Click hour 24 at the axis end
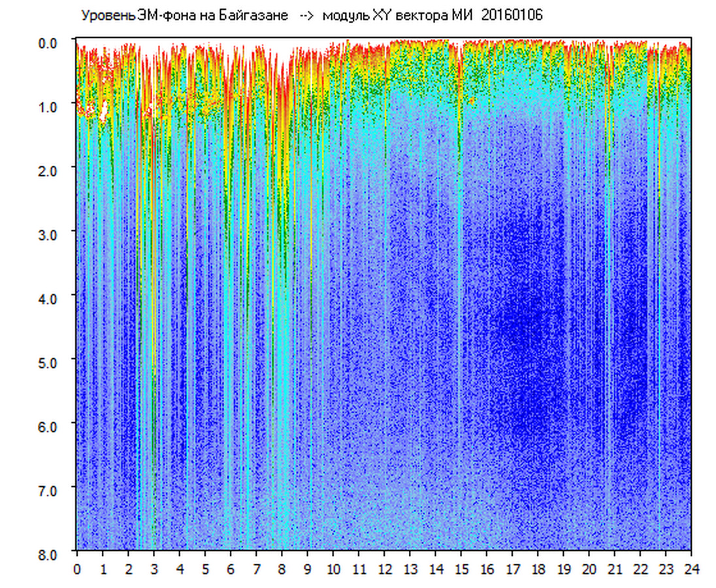This screenshot has height=588, width=716. point(691,568)
